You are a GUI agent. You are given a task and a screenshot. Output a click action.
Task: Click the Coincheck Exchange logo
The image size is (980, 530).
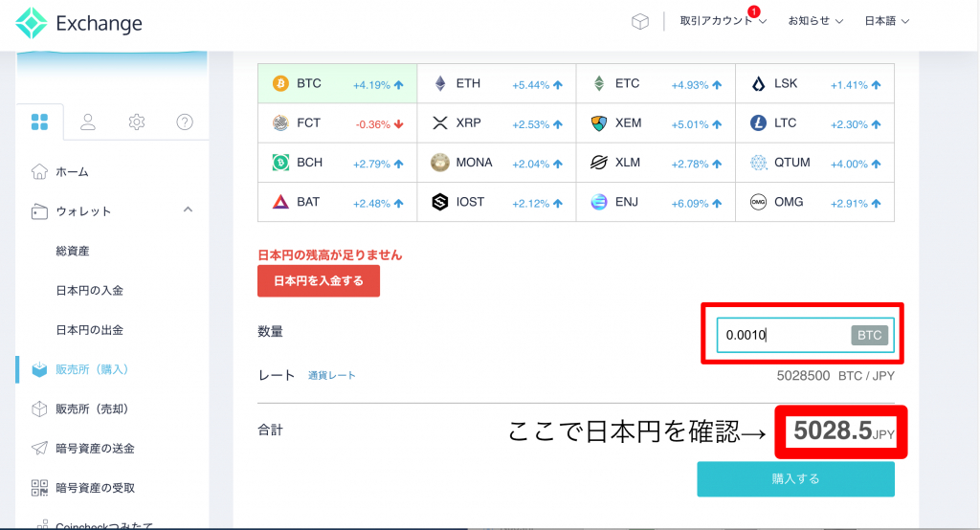coord(79,23)
